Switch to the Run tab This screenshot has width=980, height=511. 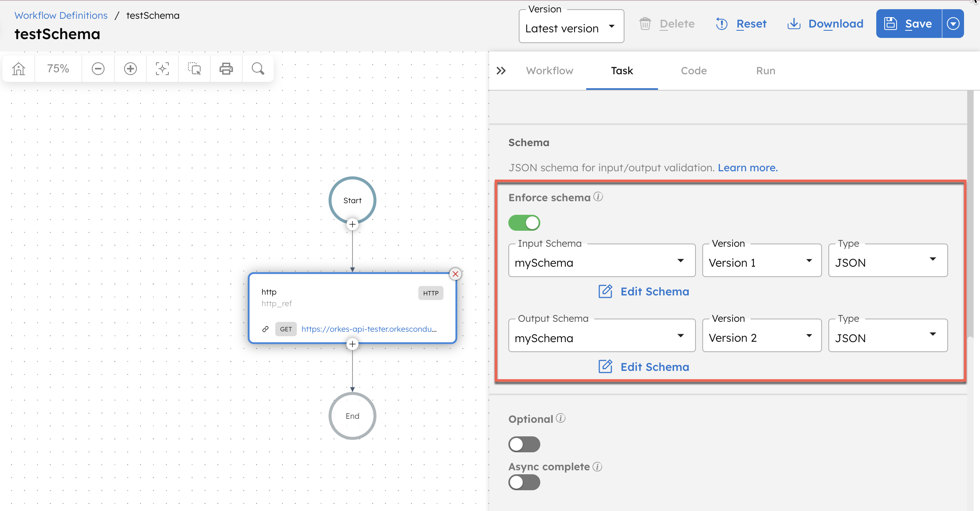[766, 71]
